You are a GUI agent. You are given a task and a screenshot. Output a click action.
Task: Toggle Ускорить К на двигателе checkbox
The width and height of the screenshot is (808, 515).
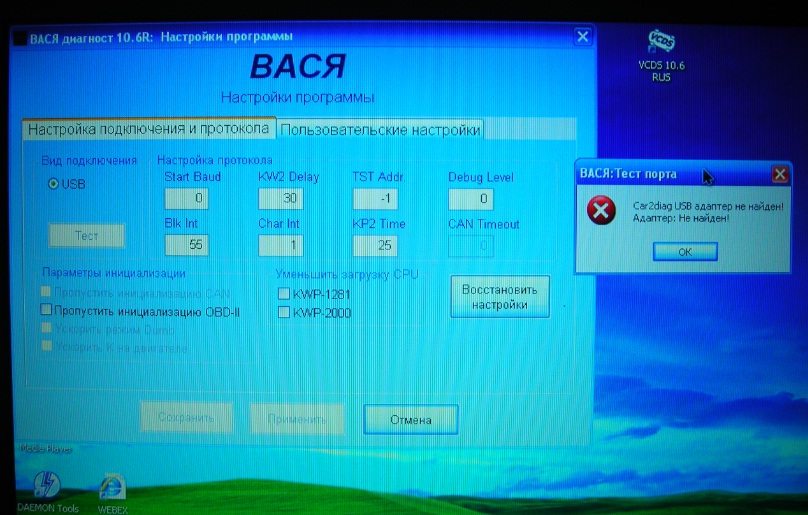click(x=46, y=345)
